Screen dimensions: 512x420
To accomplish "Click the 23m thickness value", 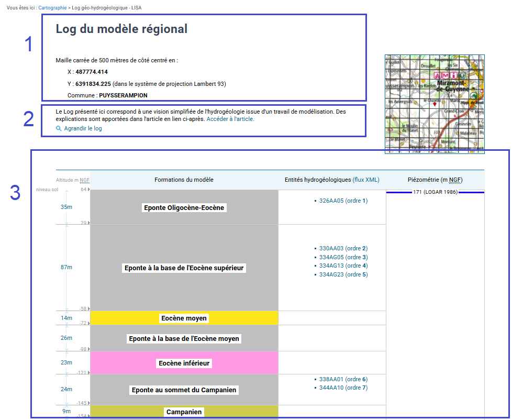I will tap(66, 362).
